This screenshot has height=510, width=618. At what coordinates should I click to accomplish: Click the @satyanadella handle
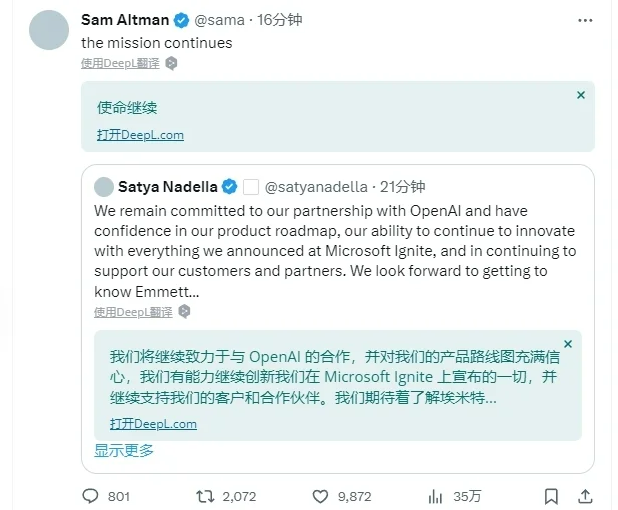pyautogui.click(x=315, y=187)
